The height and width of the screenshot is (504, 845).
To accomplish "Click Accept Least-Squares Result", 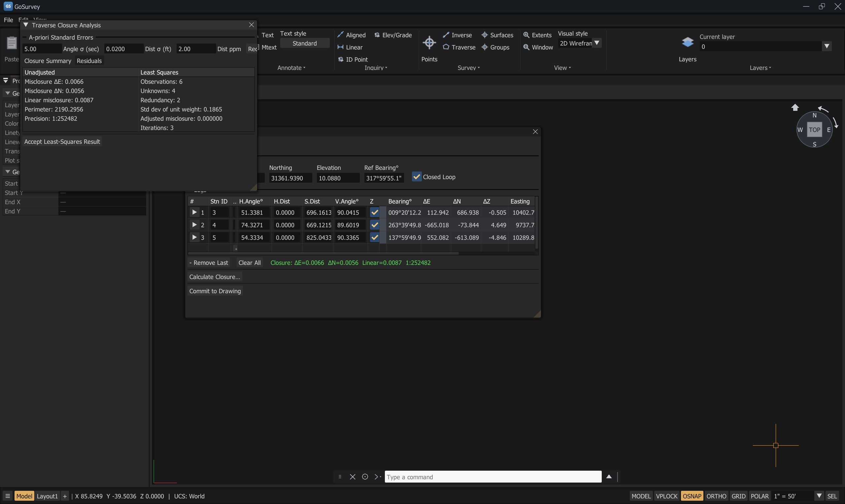I will (x=62, y=142).
